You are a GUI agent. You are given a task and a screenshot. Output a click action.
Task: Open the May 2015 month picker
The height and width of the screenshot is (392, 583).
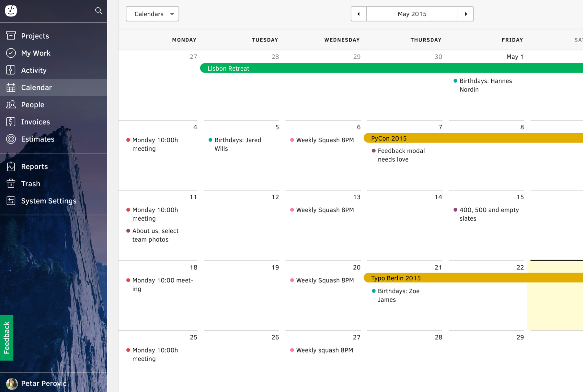click(x=412, y=14)
